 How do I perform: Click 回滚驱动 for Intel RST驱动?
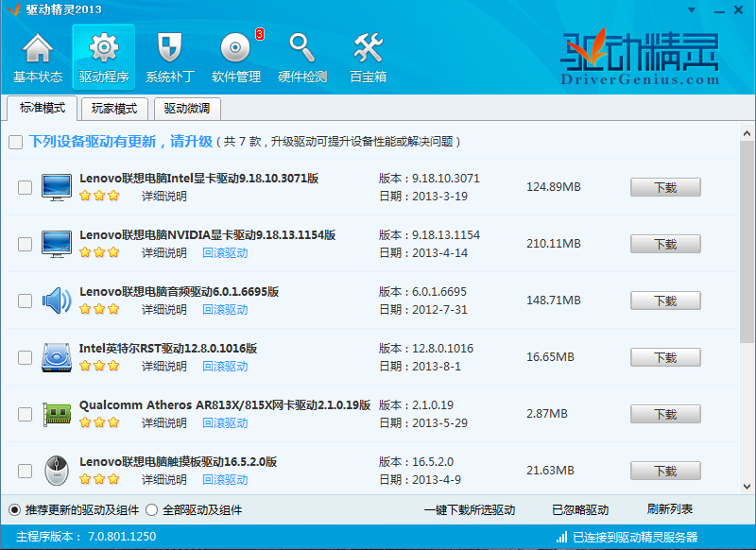(x=225, y=367)
